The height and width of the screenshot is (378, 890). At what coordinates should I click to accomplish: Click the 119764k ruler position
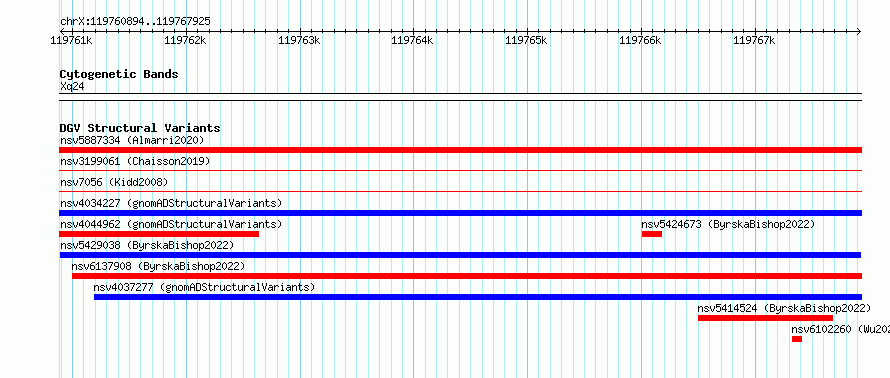[413, 40]
